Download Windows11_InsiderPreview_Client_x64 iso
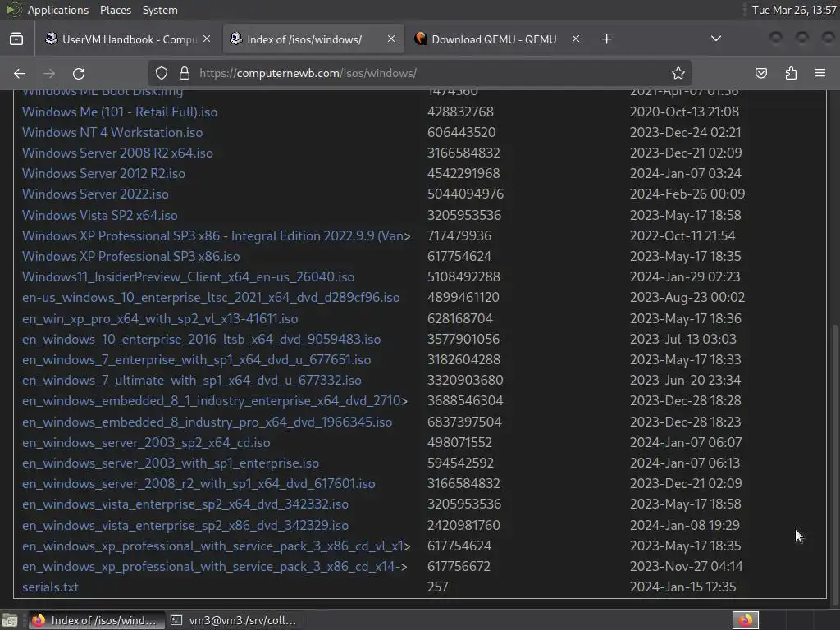 tap(188, 277)
